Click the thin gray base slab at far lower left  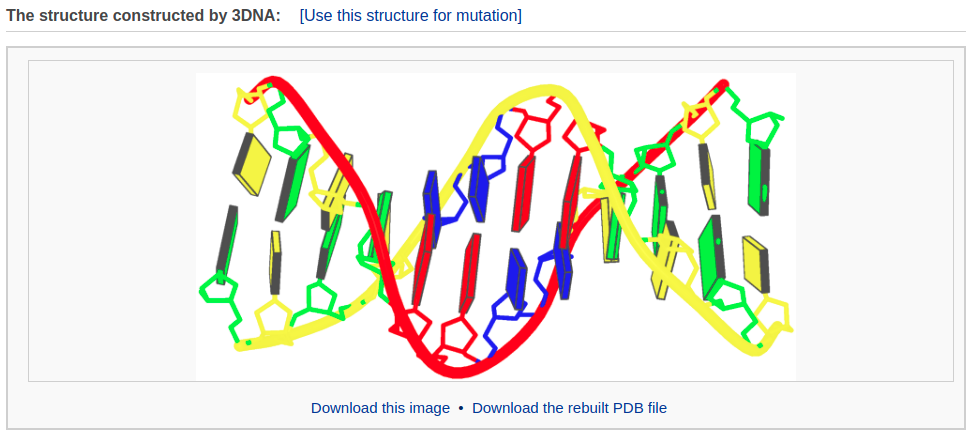tap(227, 243)
